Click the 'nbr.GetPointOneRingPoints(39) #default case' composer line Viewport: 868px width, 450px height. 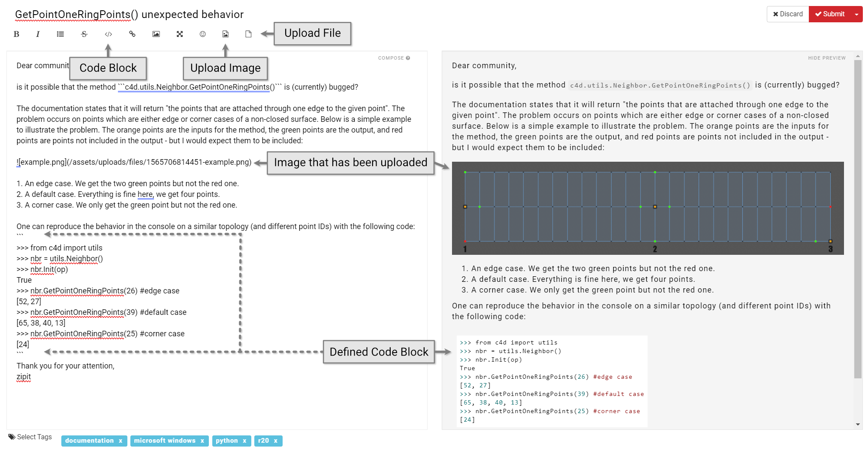101,312
